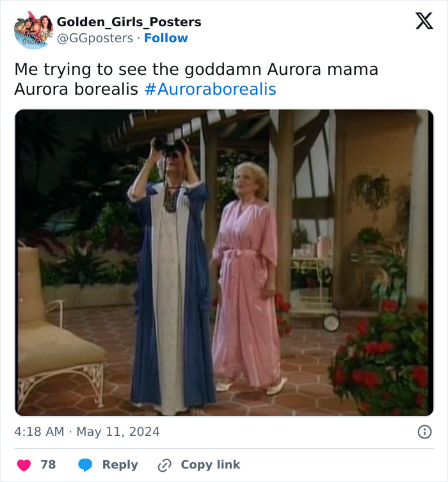448x482 pixels.
Task: Open the Golden_Girls_Posters display name
Action: pos(129,22)
